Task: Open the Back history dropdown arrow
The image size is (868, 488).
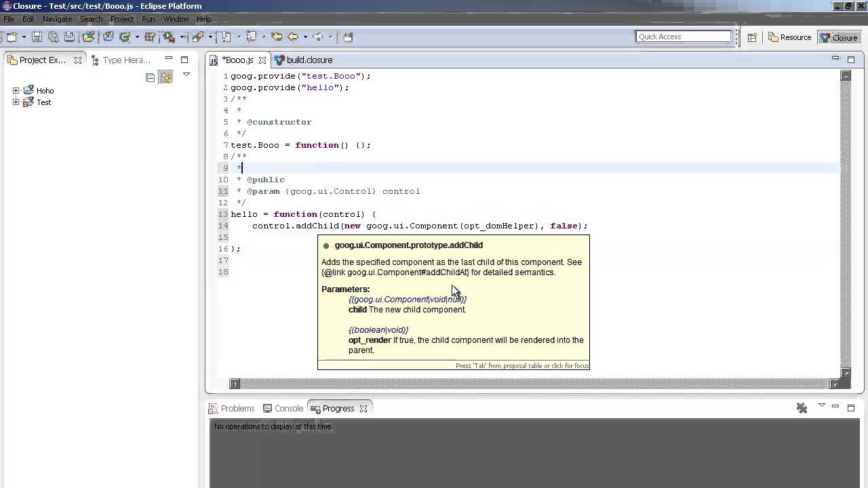Action: pyautogui.click(x=305, y=37)
